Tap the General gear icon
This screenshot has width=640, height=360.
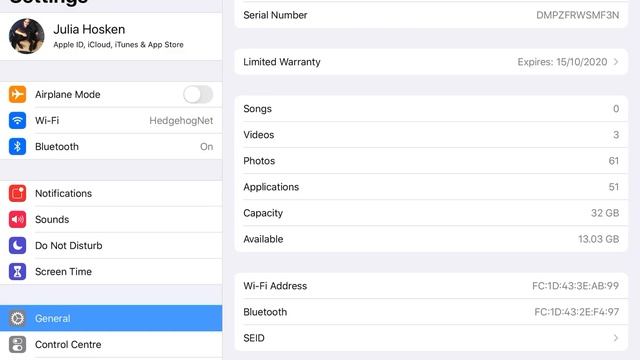17,318
